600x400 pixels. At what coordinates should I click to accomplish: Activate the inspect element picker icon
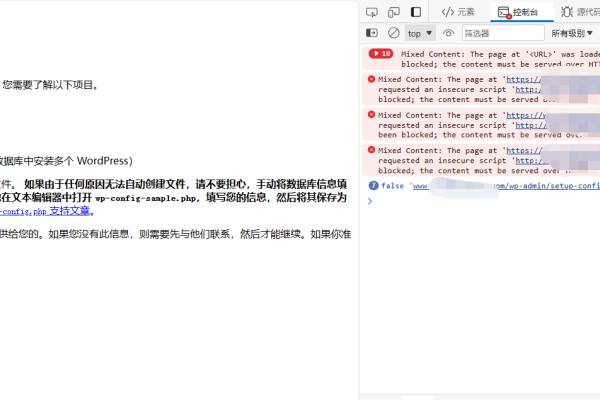(x=372, y=12)
